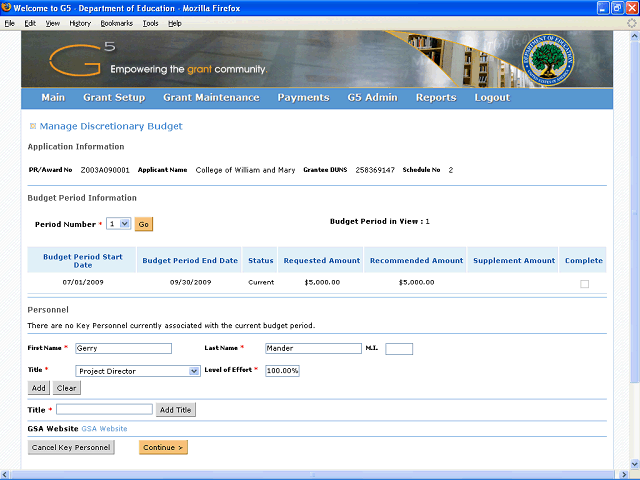Focus the Level of Effort field
The height and width of the screenshot is (480, 640).
click(x=282, y=371)
